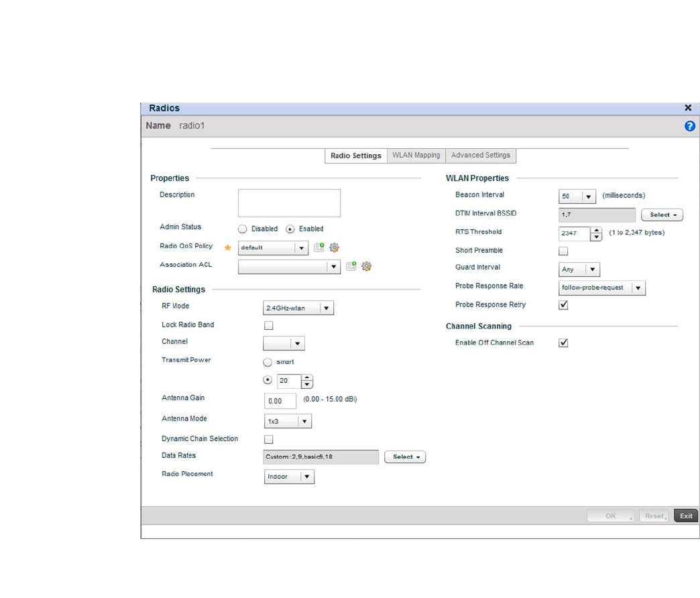Screen dimensions: 700x598
Task: Increase RTS Threshold with up arrow
Action: click(x=597, y=230)
